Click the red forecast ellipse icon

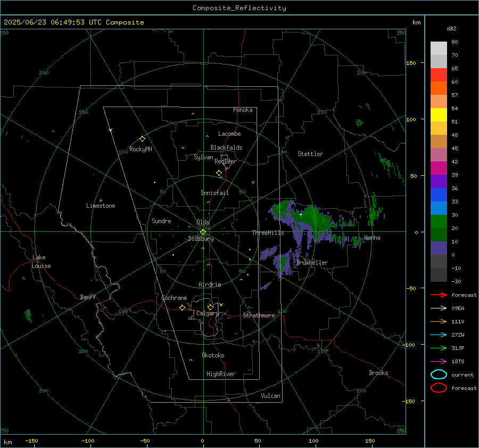pyautogui.click(x=439, y=388)
